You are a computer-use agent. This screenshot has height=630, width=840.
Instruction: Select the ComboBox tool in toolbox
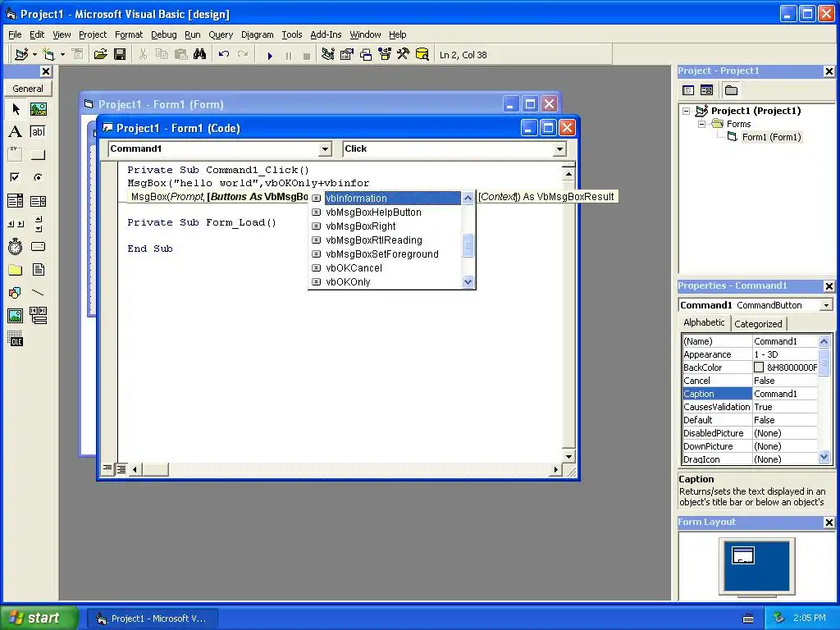[16, 201]
